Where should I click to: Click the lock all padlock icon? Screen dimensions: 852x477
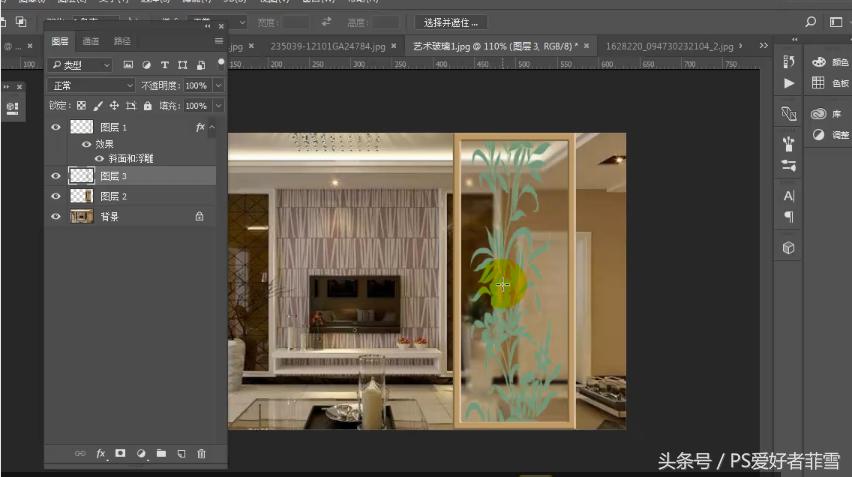tap(147, 105)
